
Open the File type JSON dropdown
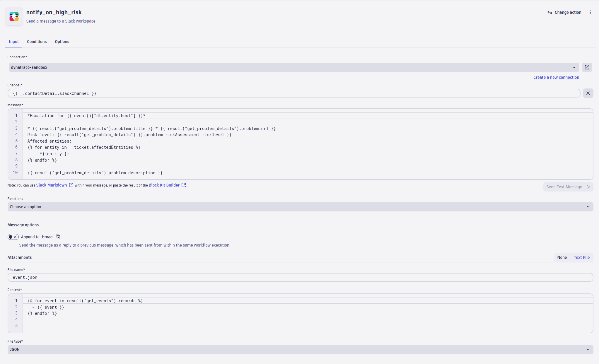[x=300, y=349]
